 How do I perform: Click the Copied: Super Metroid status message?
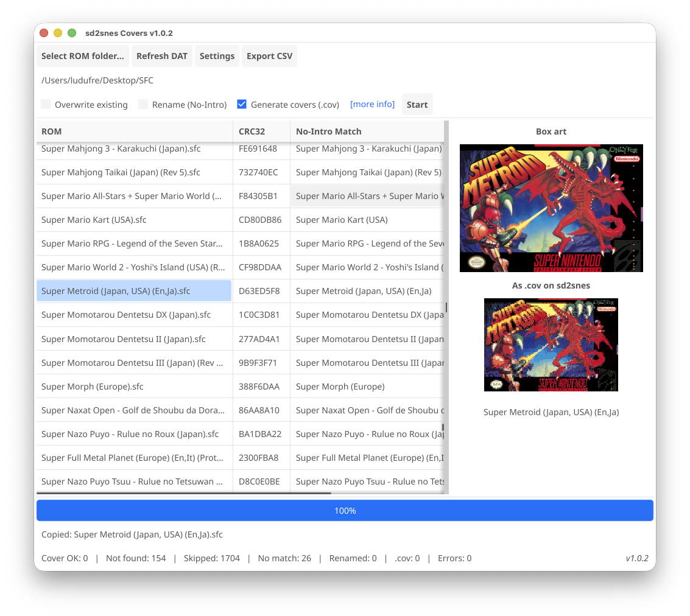click(x=132, y=534)
